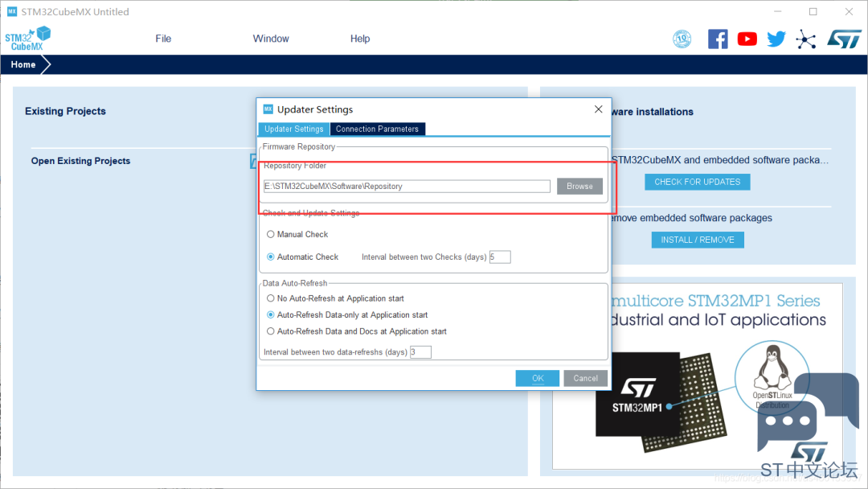Screen dimensions: 868x489
Task: Switch to Updater Settings tab
Action: 294,129
